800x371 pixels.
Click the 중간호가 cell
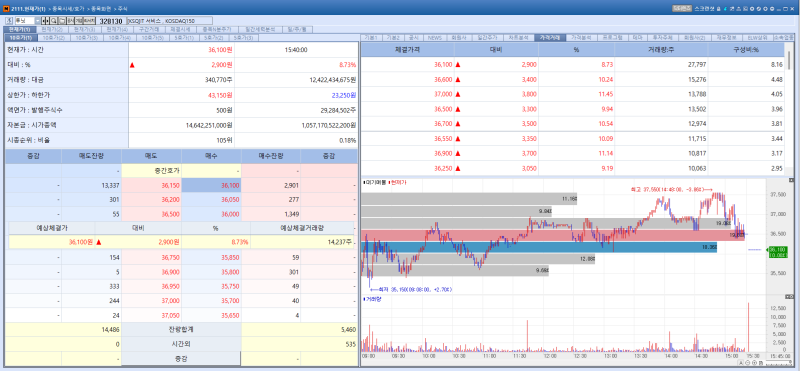pos(152,170)
